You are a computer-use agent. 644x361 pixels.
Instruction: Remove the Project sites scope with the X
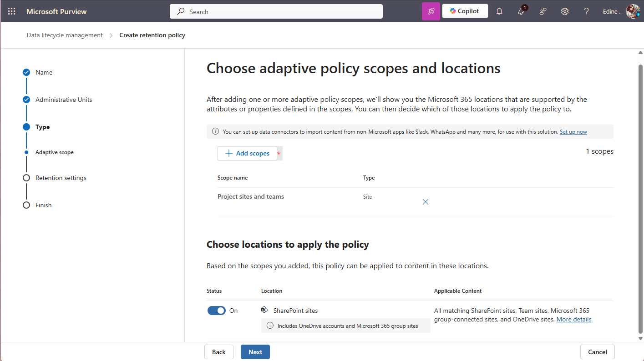point(425,201)
